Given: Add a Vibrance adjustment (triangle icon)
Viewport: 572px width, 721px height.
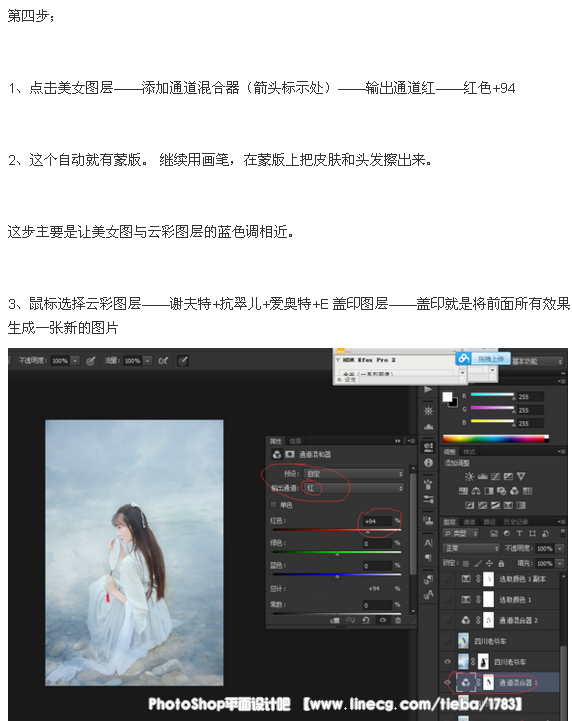Looking at the screenshot, I should click(x=521, y=476).
